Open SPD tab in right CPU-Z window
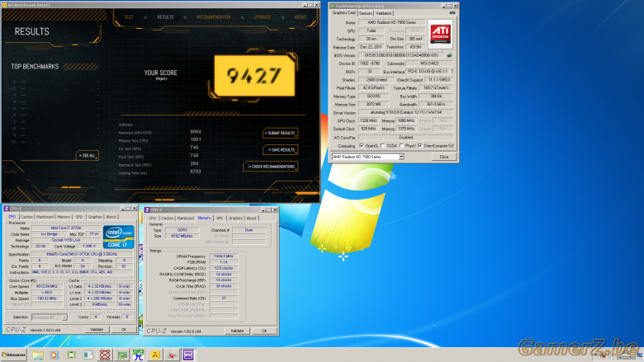Screen dimensions: 644x362 click(x=220, y=219)
